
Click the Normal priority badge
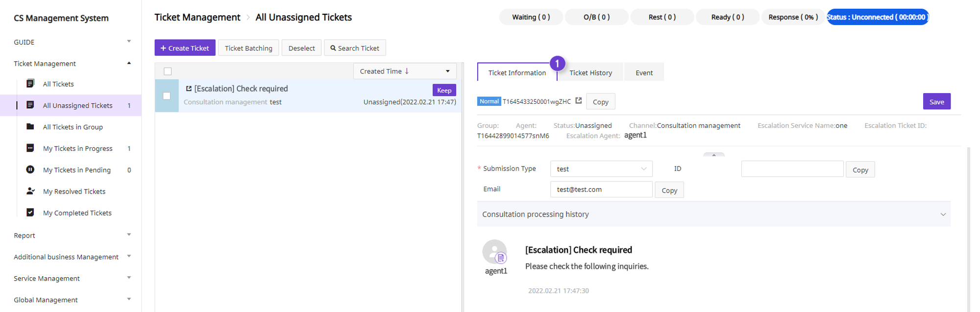(x=489, y=101)
